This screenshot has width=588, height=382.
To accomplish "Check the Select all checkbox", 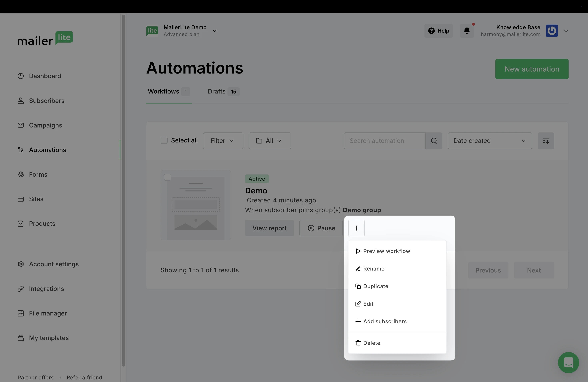I will click(x=164, y=140).
